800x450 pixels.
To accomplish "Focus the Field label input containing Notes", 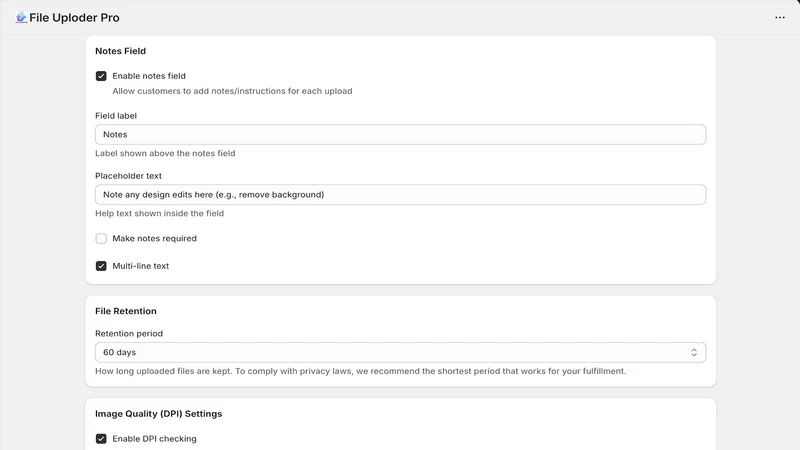I will 401,135.
